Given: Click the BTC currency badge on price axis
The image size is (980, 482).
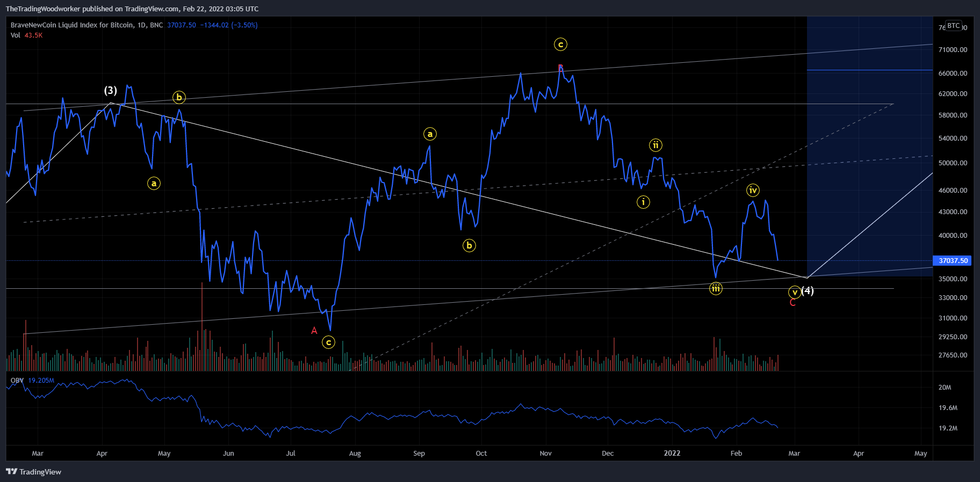Looking at the screenshot, I should point(954,26).
